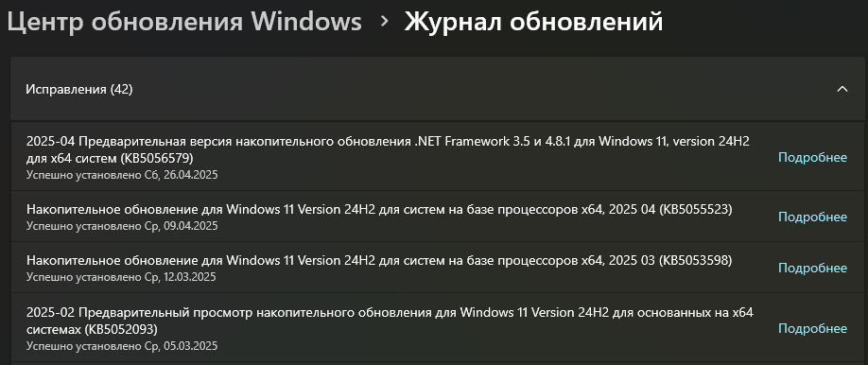The width and height of the screenshot is (868, 365).
Task: Collapse the Исправления section using its chevron
Action: tap(842, 89)
